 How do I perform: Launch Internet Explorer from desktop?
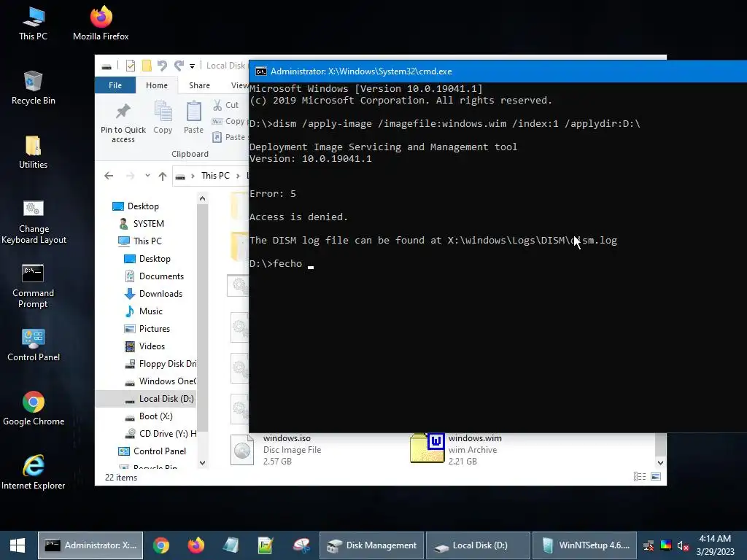coord(33,472)
